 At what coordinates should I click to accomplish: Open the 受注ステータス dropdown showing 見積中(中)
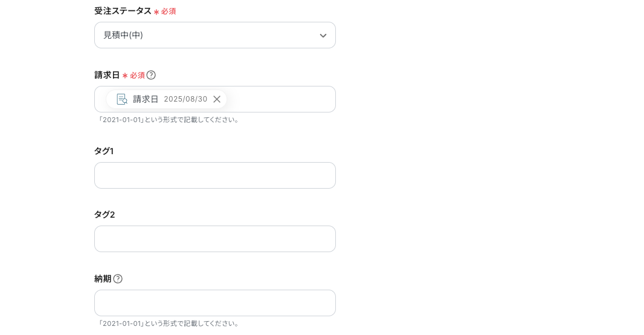pyautogui.click(x=205, y=35)
